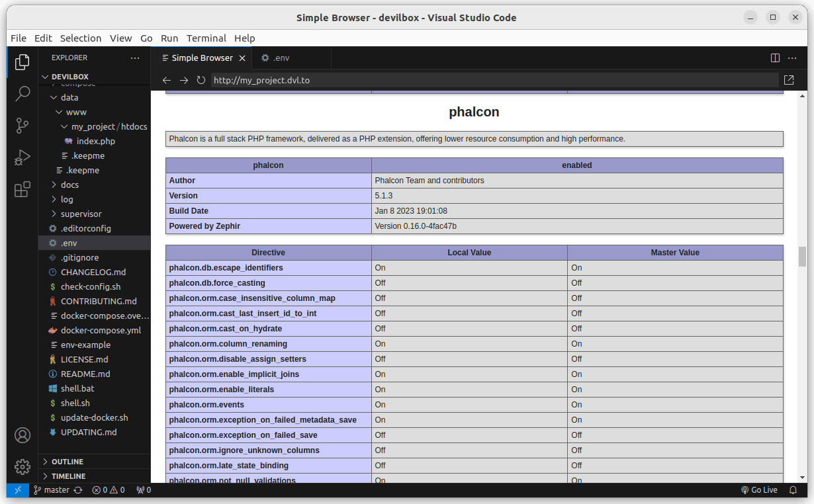The image size is (814, 504).
Task: Open the Extensions view icon
Action: pyautogui.click(x=23, y=190)
